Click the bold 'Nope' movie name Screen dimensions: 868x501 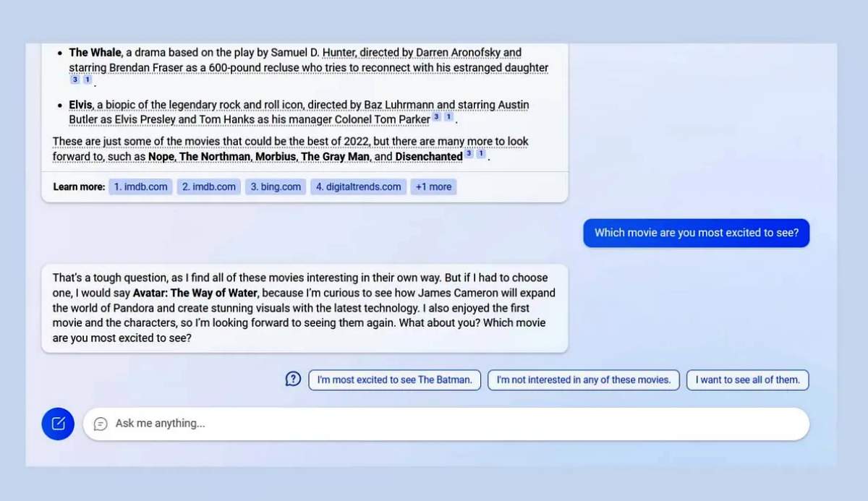[161, 156]
